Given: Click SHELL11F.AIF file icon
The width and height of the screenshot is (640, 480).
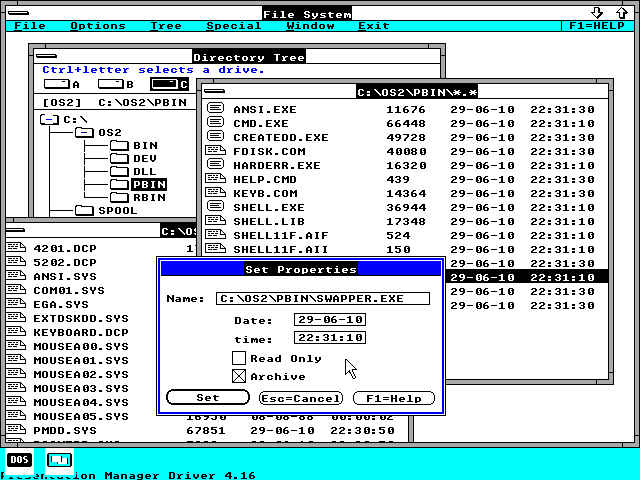Looking at the screenshot, I should tap(215, 234).
